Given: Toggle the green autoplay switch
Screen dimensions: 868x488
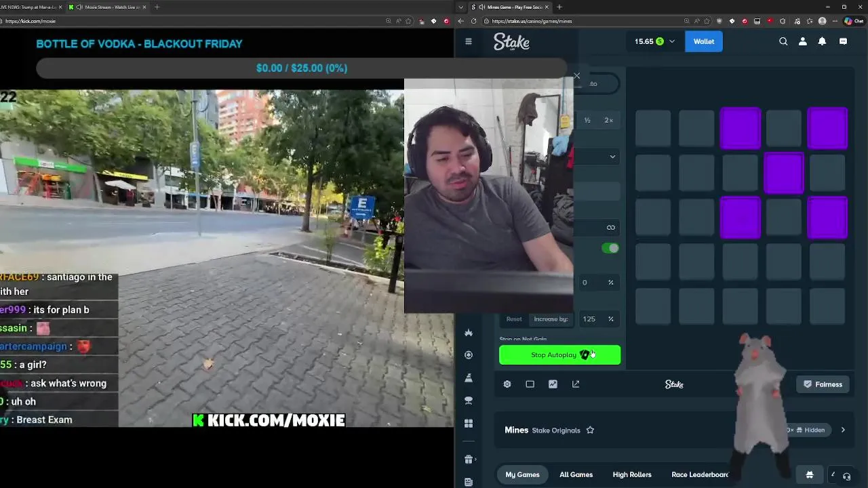Looking at the screenshot, I should 610,248.
